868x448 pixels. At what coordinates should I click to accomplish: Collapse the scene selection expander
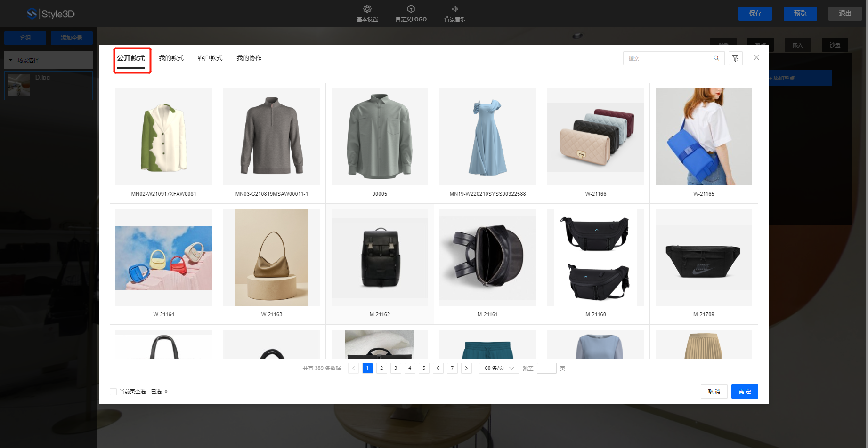[11, 60]
